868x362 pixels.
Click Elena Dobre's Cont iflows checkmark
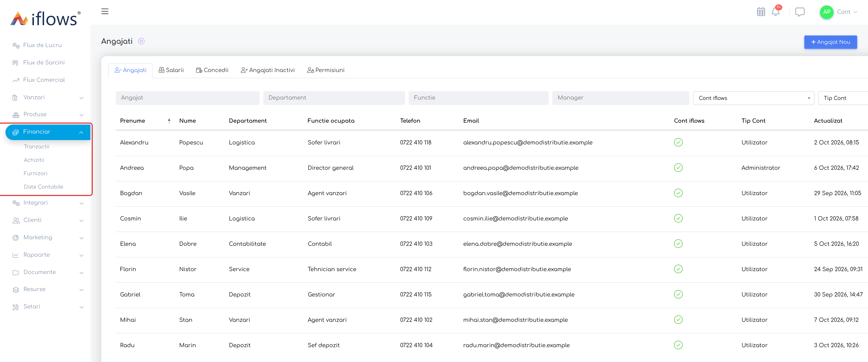pos(678,244)
